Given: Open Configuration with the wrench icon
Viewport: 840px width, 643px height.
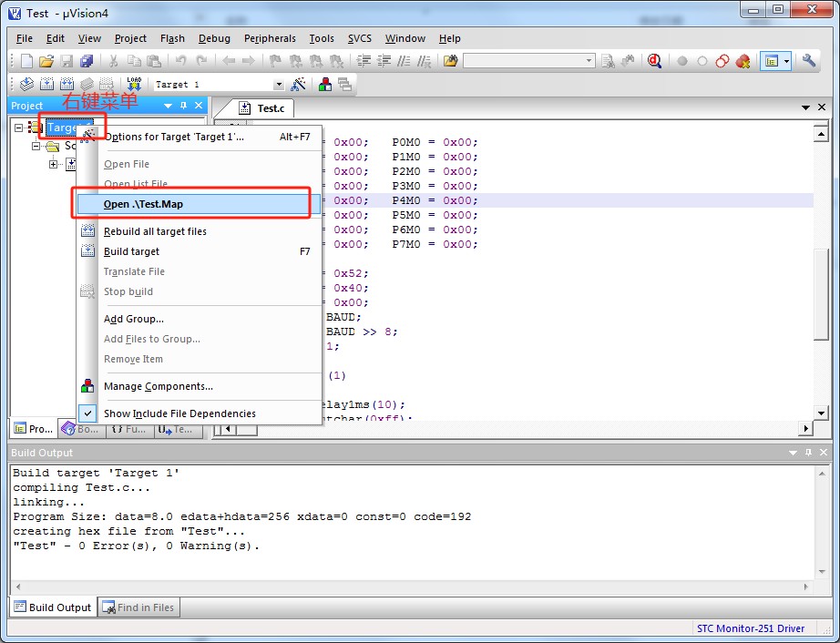Looking at the screenshot, I should tap(808, 61).
